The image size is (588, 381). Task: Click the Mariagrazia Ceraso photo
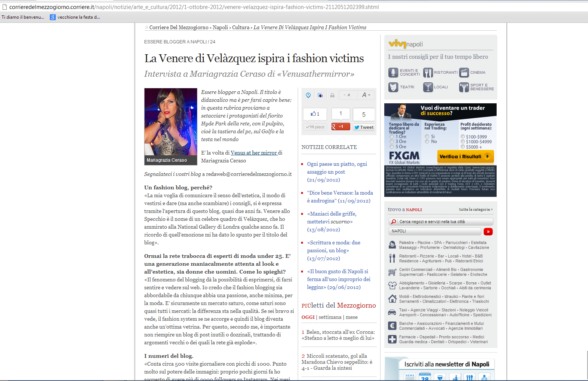[x=171, y=122]
